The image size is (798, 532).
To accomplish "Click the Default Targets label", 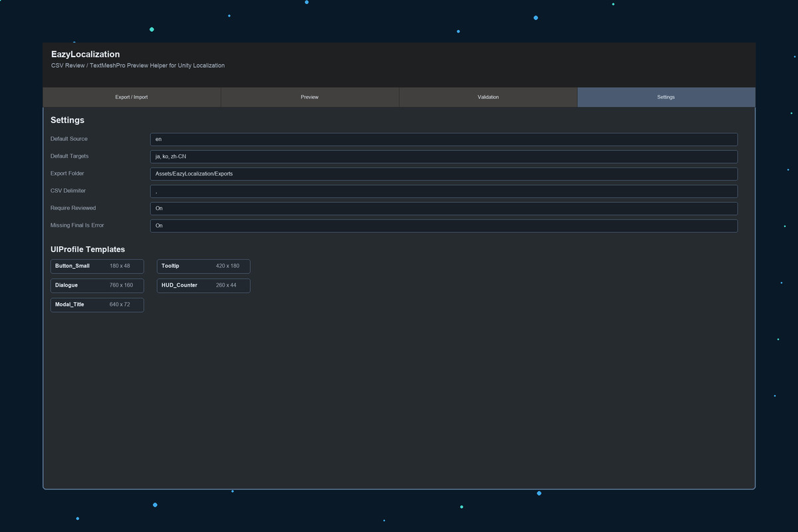I will (x=70, y=156).
